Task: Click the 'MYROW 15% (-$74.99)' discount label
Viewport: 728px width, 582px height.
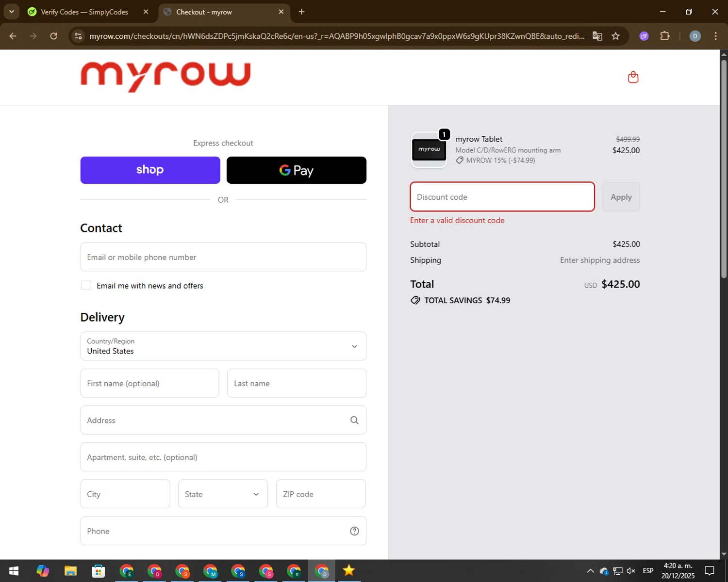Action: tap(500, 161)
